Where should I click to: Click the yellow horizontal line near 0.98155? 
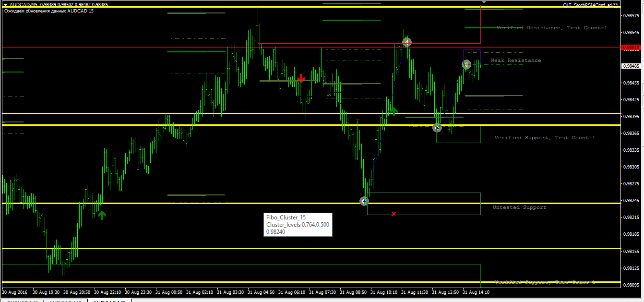coord(312,248)
